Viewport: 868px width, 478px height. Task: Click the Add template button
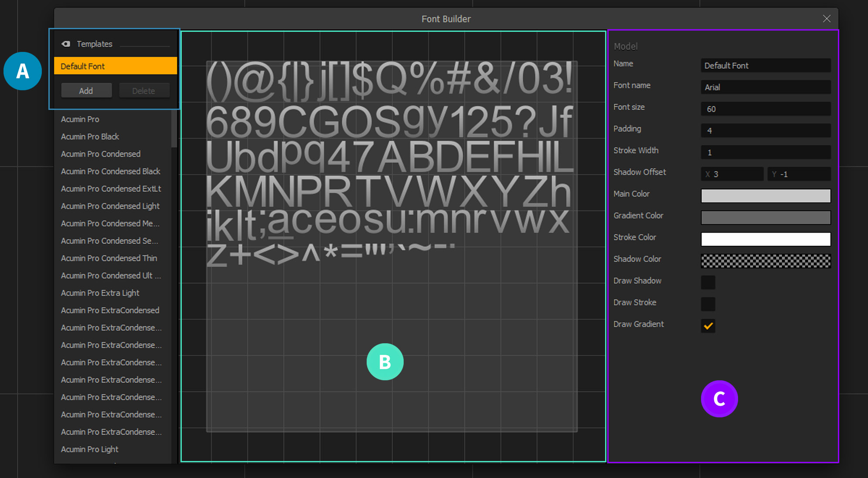pyautogui.click(x=86, y=91)
